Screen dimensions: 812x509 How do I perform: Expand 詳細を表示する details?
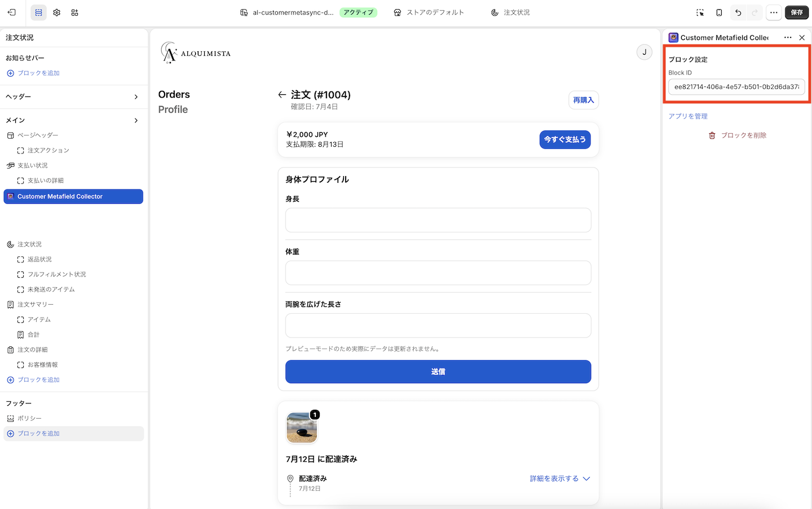560,479
